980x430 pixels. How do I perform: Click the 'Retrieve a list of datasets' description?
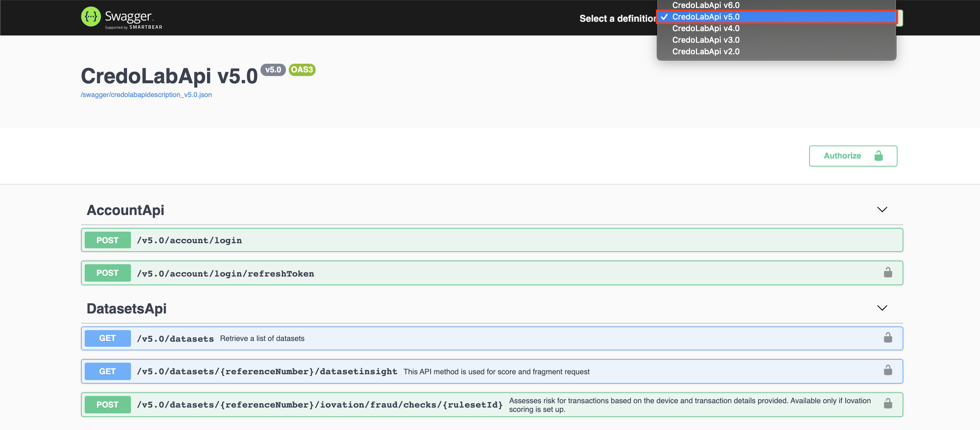(262, 338)
